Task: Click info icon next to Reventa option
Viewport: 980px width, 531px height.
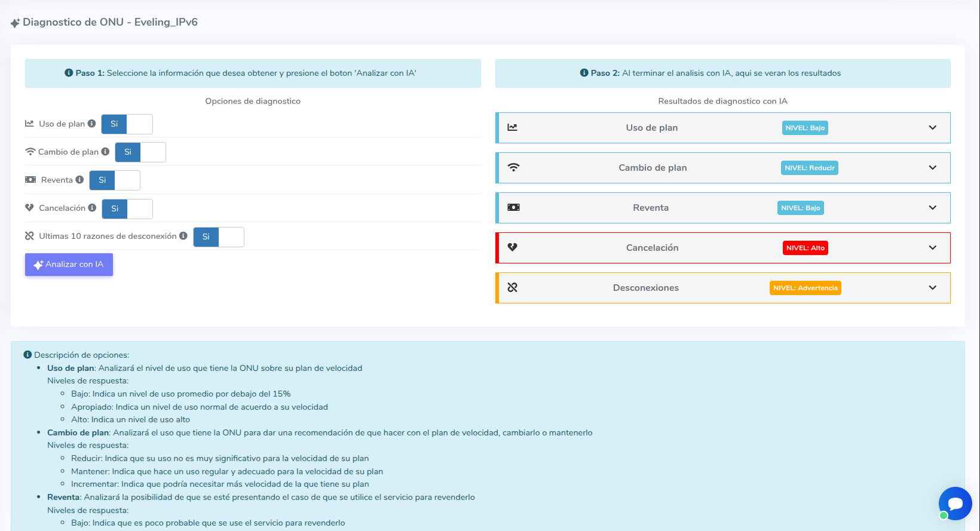Action: click(79, 180)
